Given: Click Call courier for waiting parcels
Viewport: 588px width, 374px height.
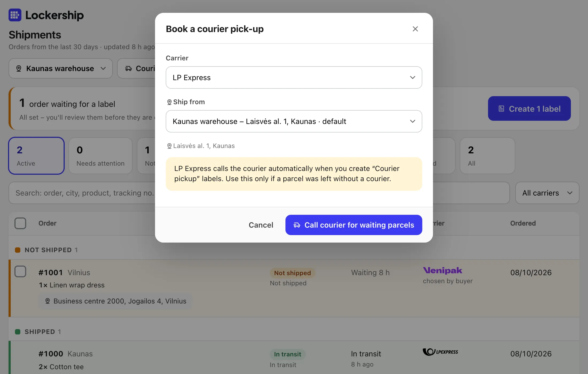Looking at the screenshot, I should pyautogui.click(x=354, y=225).
